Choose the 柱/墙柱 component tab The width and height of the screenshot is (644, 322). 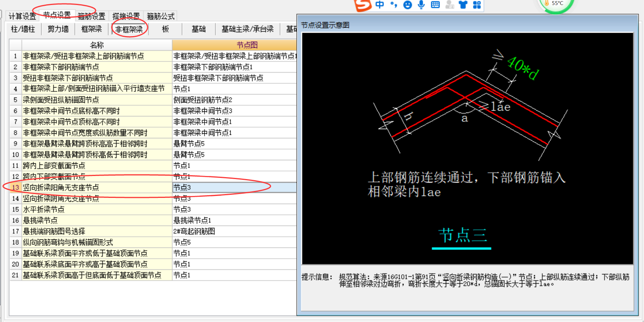(x=23, y=29)
